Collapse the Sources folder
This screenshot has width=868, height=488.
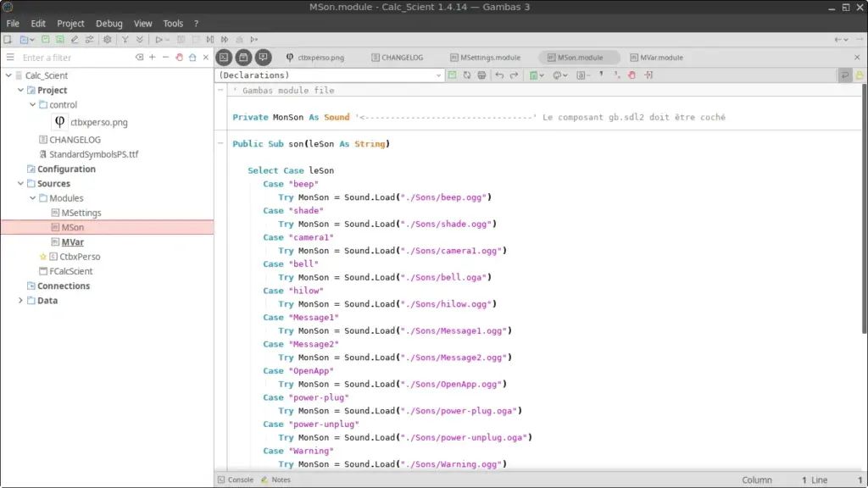point(20,183)
